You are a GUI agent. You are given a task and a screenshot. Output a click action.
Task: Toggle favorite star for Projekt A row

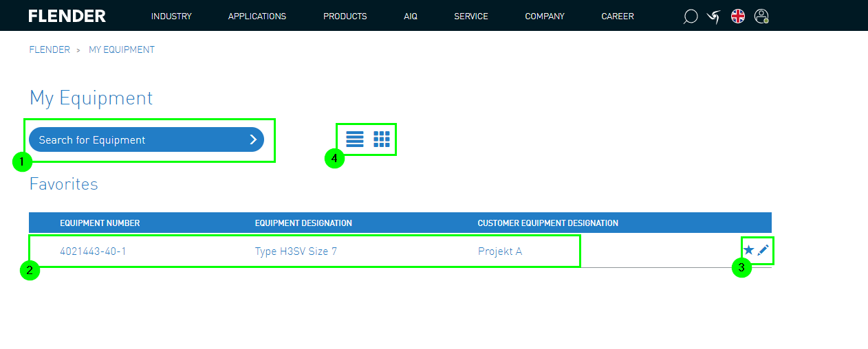point(749,251)
